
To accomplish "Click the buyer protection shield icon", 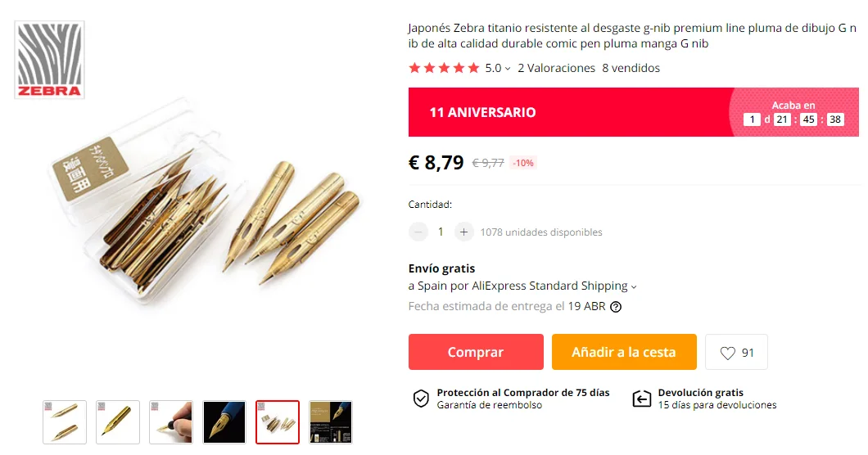I will [x=421, y=399].
